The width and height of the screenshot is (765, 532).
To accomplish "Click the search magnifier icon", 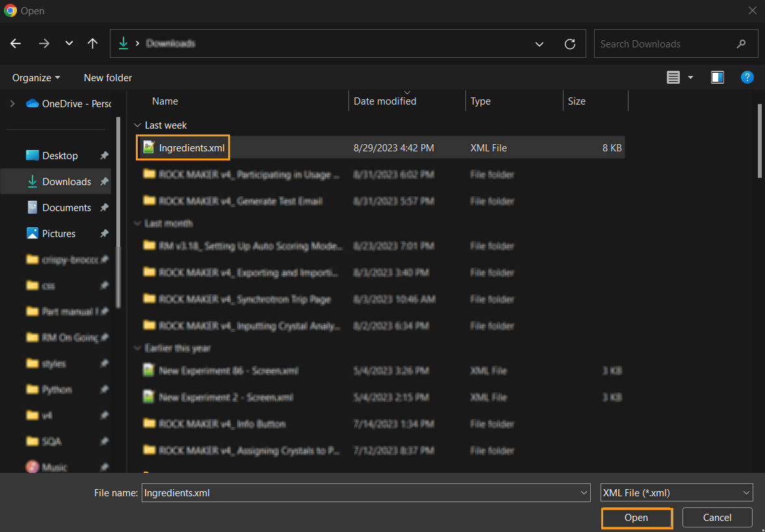I will point(741,44).
